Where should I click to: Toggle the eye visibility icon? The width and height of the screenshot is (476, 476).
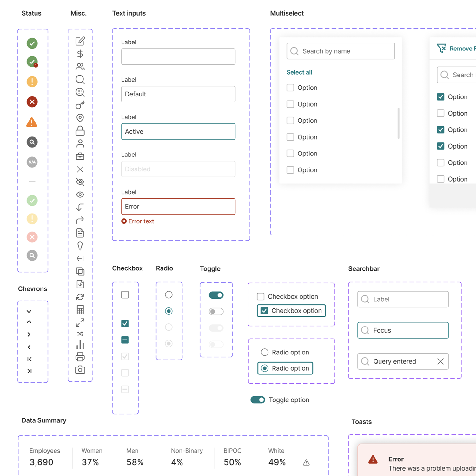[x=80, y=195]
